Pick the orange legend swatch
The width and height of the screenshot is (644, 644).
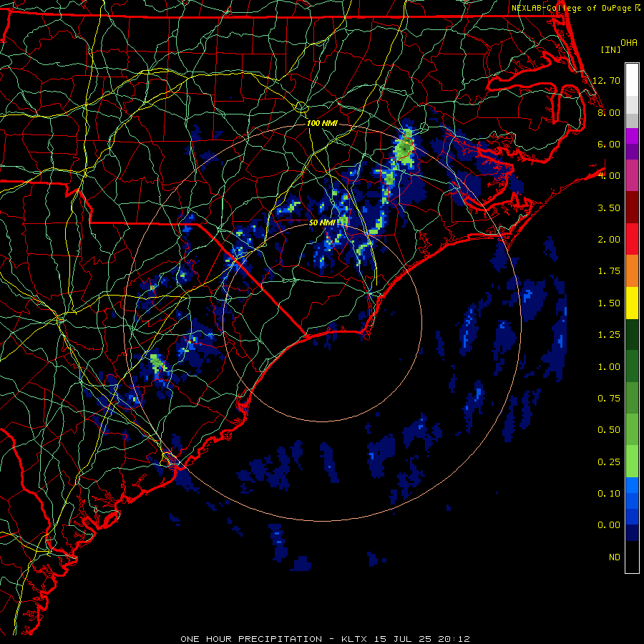point(632,271)
